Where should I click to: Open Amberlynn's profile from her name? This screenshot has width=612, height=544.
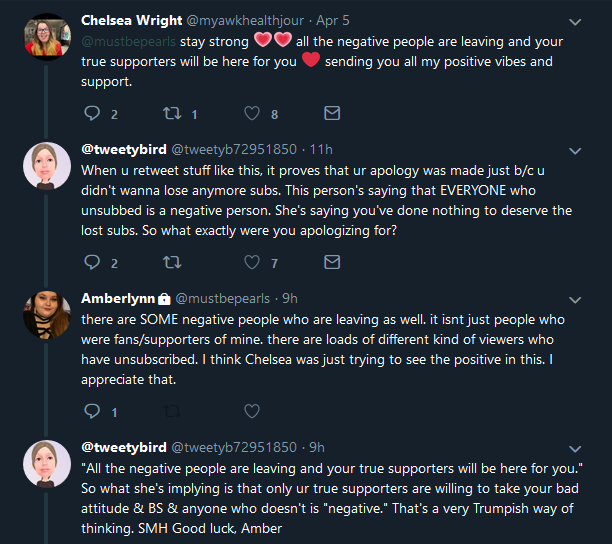tap(118, 299)
